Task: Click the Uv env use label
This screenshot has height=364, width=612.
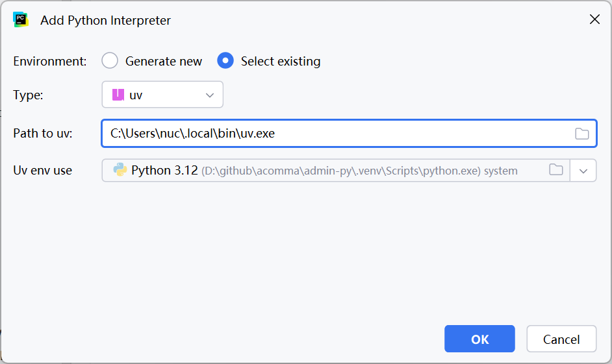Action: [43, 171]
